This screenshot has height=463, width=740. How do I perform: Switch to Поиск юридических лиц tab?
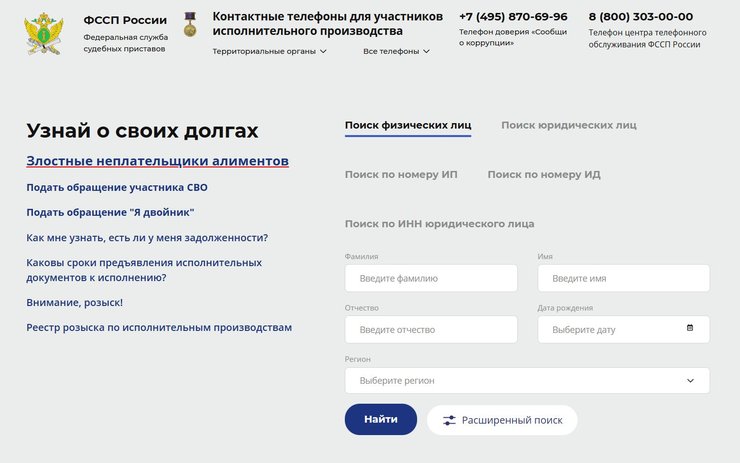568,125
